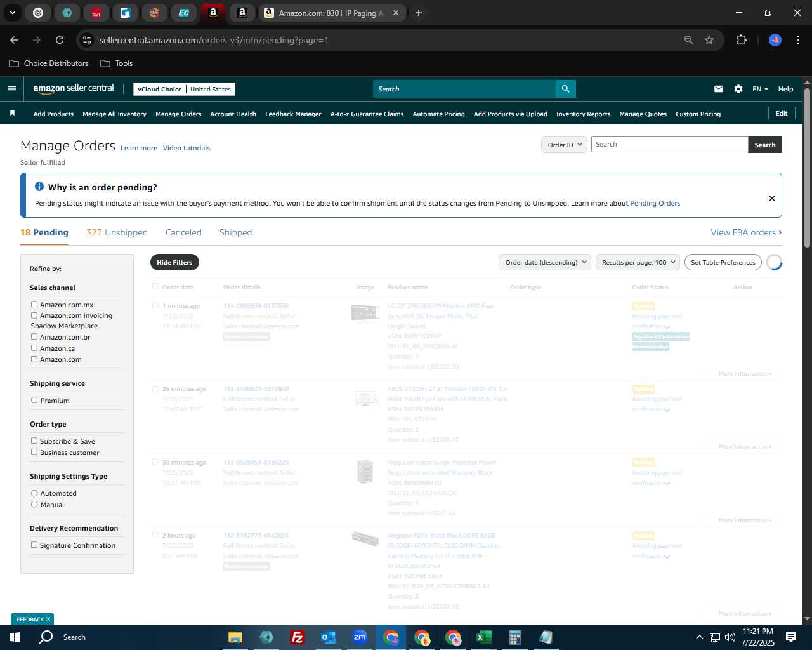Check the Amazon.com sales channel
812x650 pixels.
click(x=34, y=359)
